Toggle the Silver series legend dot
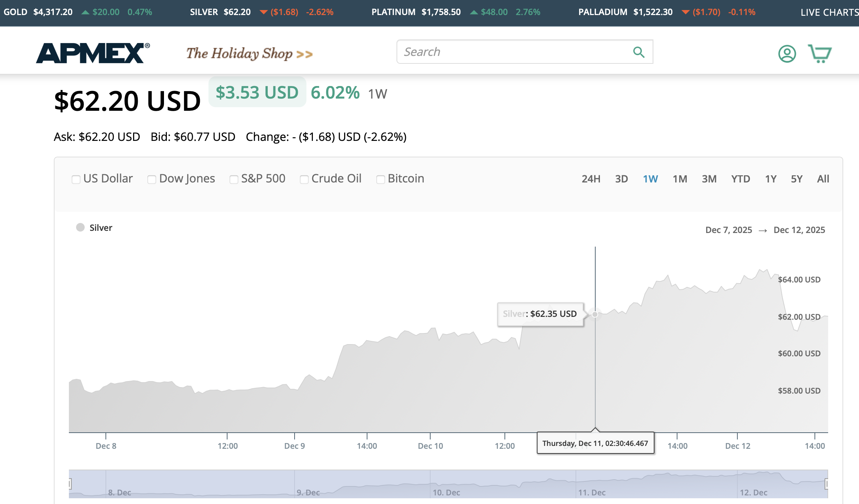Image resolution: width=859 pixels, height=504 pixels. point(80,228)
